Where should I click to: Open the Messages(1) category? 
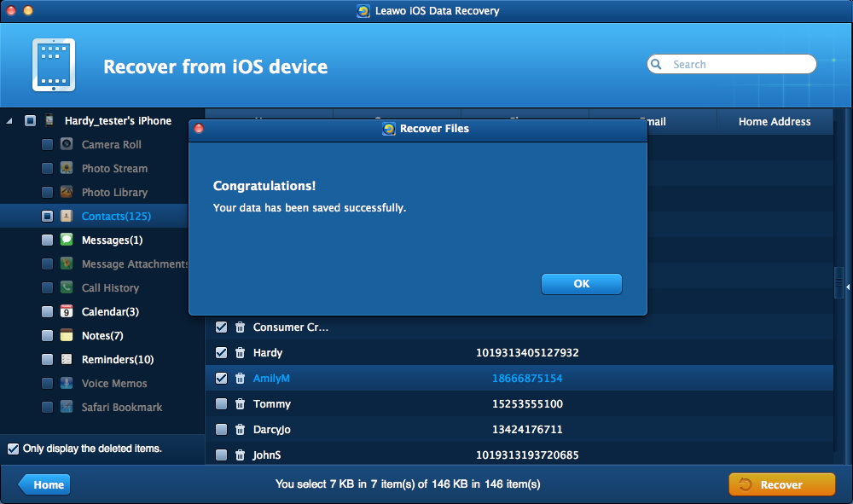(112, 240)
